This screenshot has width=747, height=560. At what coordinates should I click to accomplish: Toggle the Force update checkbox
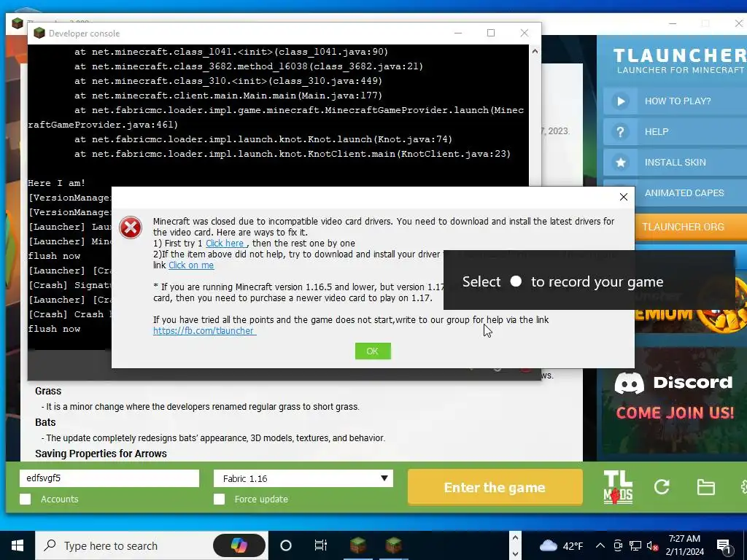click(219, 499)
